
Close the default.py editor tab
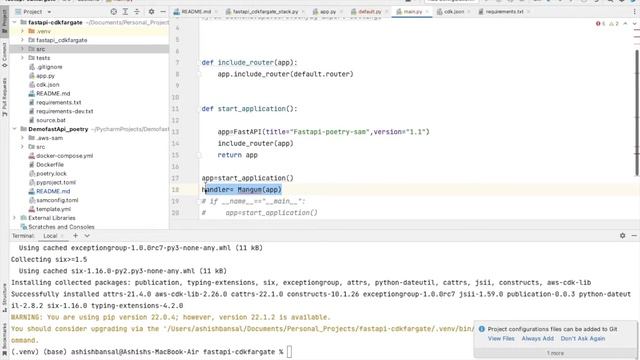point(386,12)
